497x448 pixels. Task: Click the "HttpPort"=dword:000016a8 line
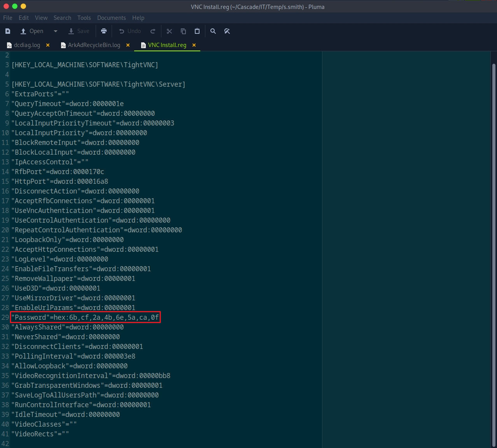coord(59,181)
